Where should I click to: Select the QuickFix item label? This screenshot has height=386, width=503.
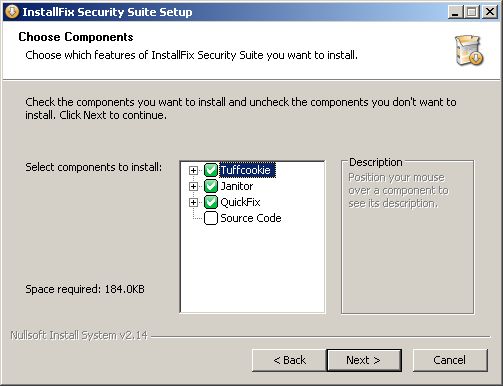pyautogui.click(x=240, y=202)
